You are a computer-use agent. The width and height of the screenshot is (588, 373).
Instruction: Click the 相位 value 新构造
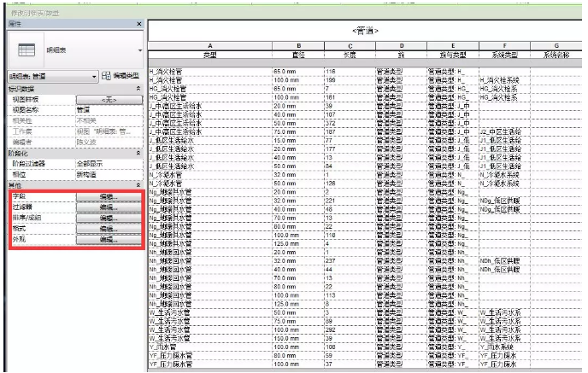pyautogui.click(x=109, y=175)
